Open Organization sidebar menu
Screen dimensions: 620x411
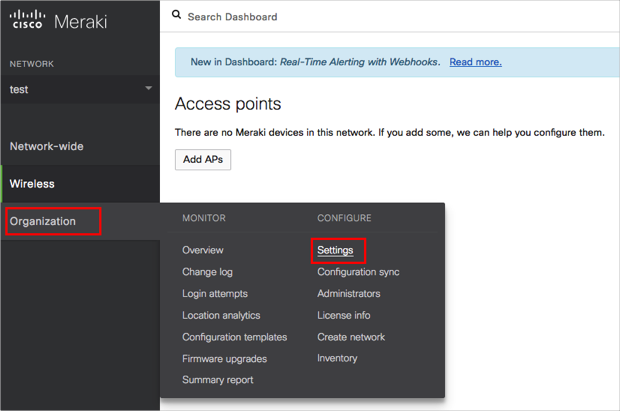[x=43, y=221]
